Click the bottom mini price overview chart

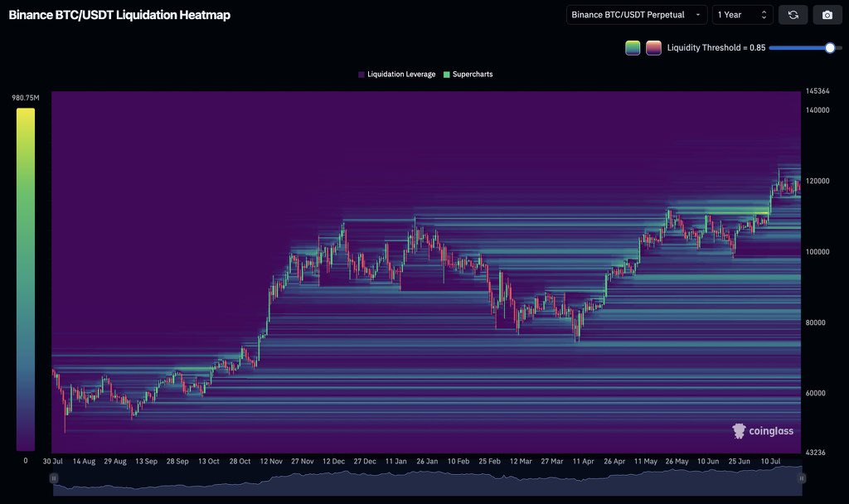pos(428,480)
